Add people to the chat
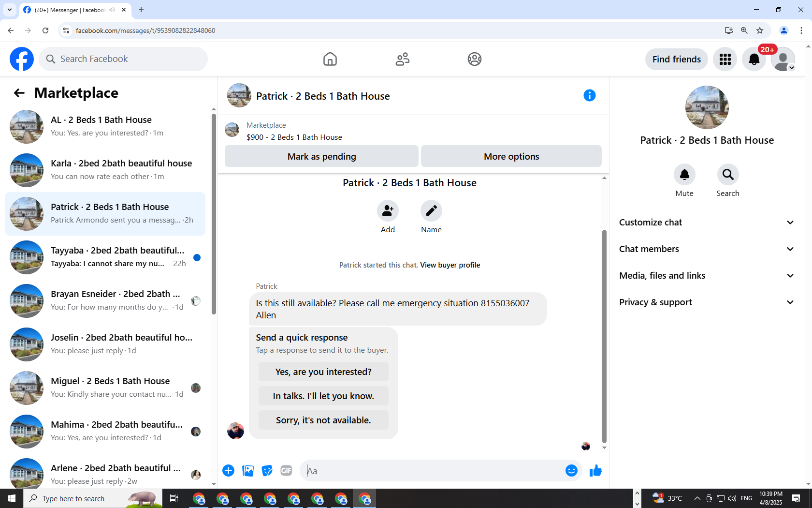Viewport: 812px width, 508px height. 388,211
